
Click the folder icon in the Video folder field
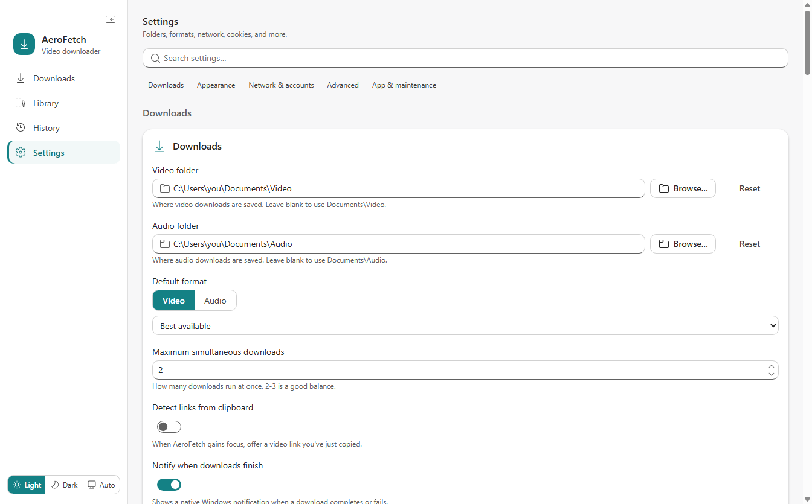point(164,188)
